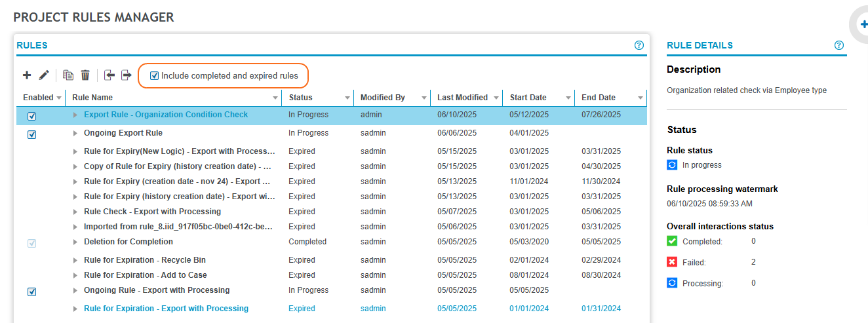Click the Start Date column header
Viewport: 868px width, 323px height.
[528, 98]
